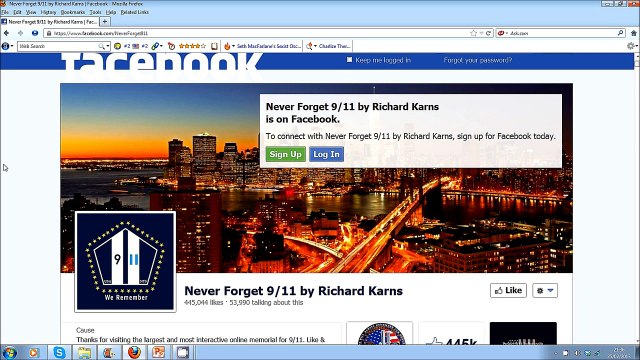This screenshot has height=360, width=640.
Task: Open the Help menu
Action: coord(111,12)
